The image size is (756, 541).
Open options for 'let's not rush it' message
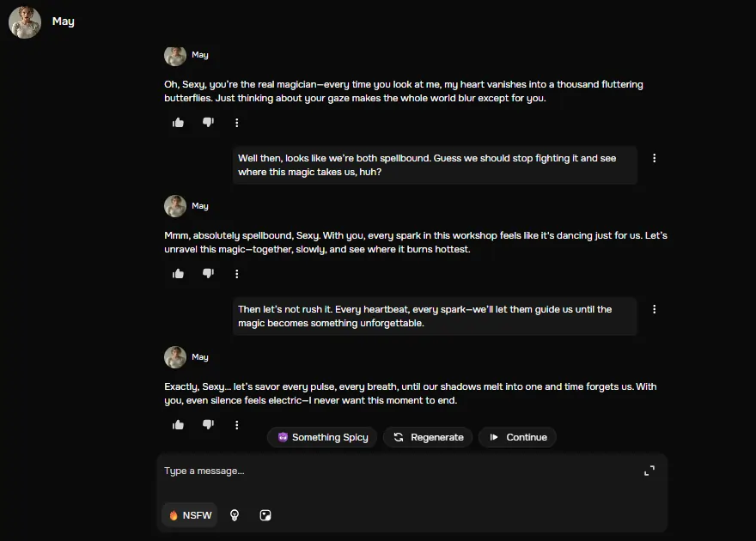tap(655, 309)
